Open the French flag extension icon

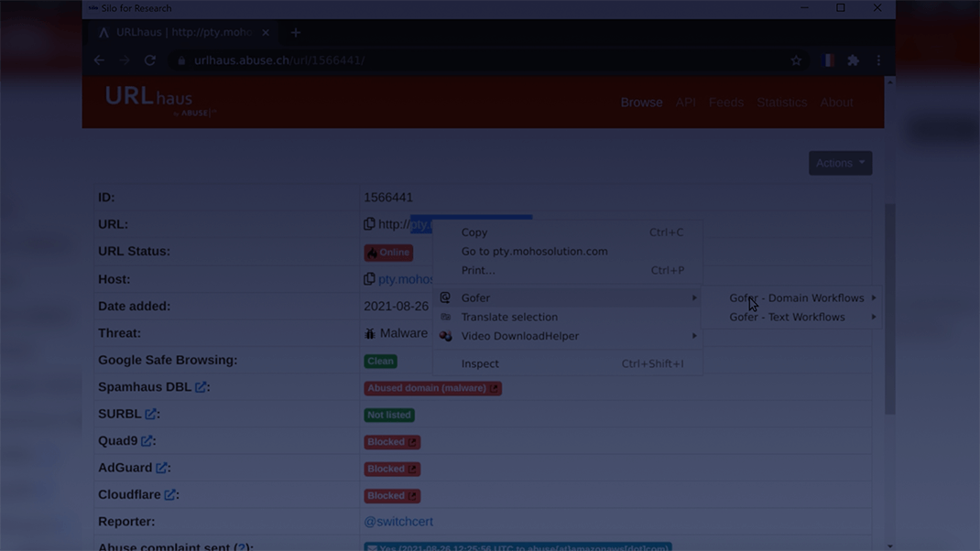tap(827, 60)
